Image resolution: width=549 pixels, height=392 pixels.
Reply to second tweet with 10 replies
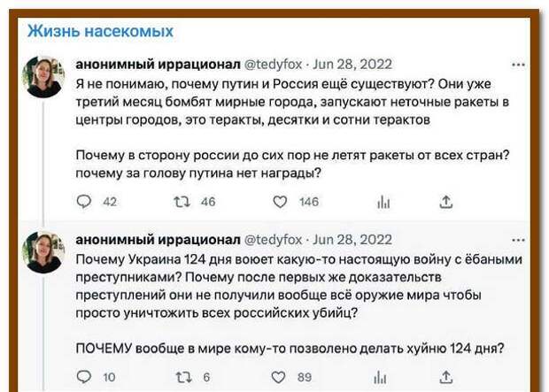(x=84, y=377)
